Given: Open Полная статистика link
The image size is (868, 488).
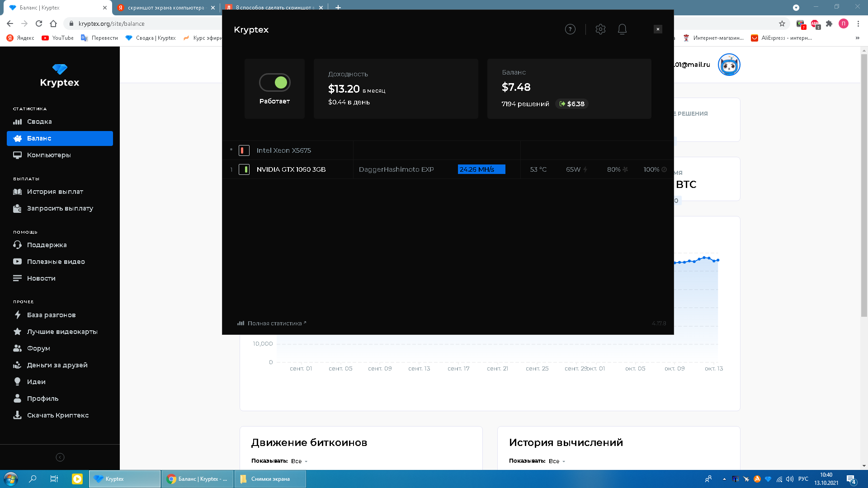Looking at the screenshot, I should tap(272, 323).
